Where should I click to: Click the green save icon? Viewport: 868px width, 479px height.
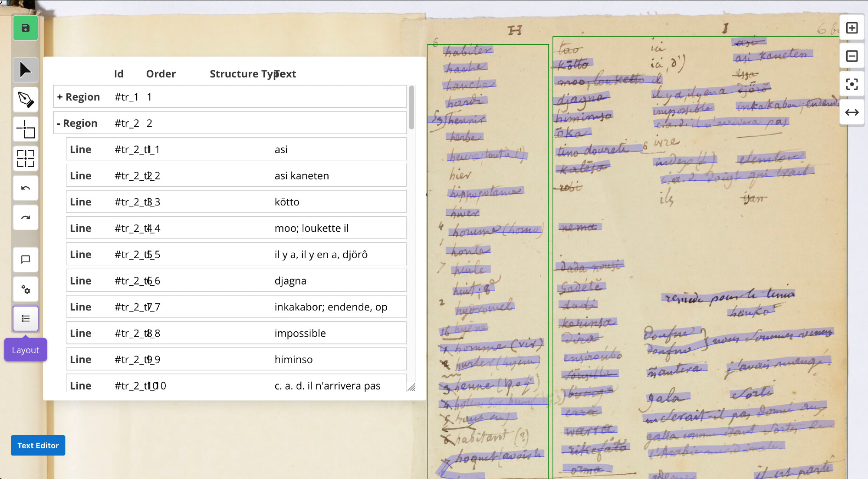[26, 28]
